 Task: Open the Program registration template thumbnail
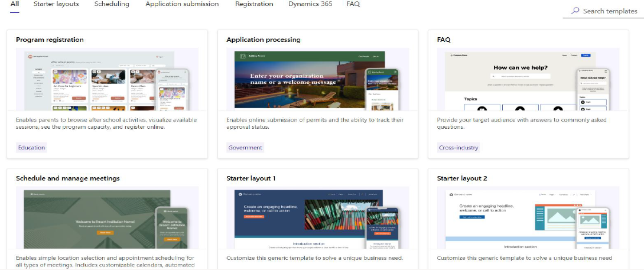[107, 79]
